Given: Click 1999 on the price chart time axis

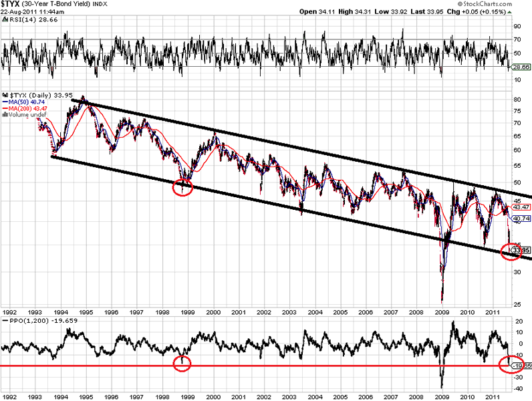Looking at the screenshot, I should pos(188,312).
